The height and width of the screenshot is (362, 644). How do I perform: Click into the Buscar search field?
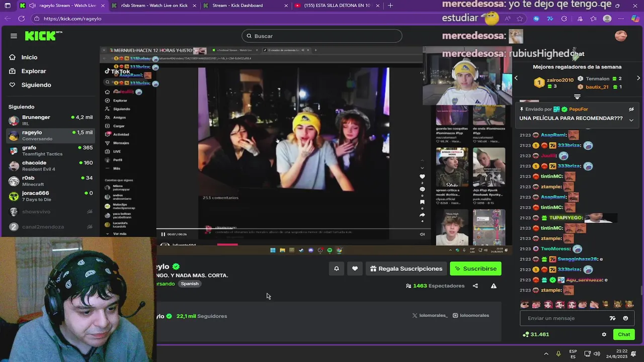(x=322, y=36)
